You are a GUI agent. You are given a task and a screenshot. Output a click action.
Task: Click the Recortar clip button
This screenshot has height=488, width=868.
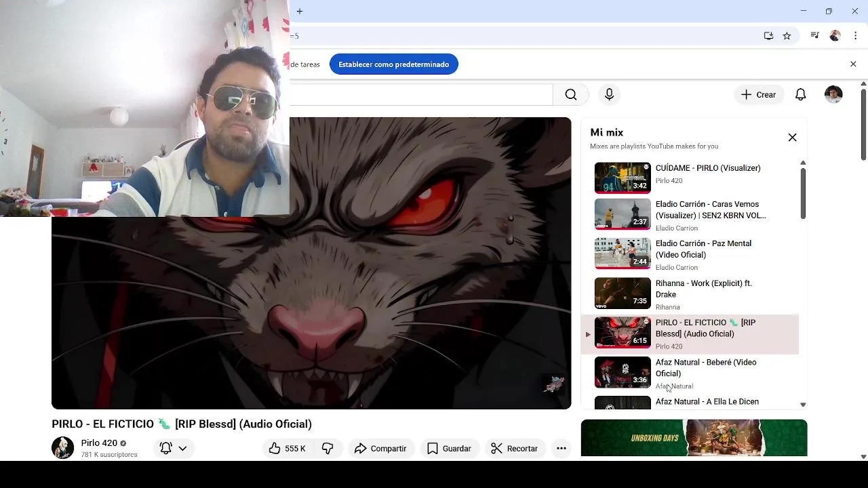point(515,448)
